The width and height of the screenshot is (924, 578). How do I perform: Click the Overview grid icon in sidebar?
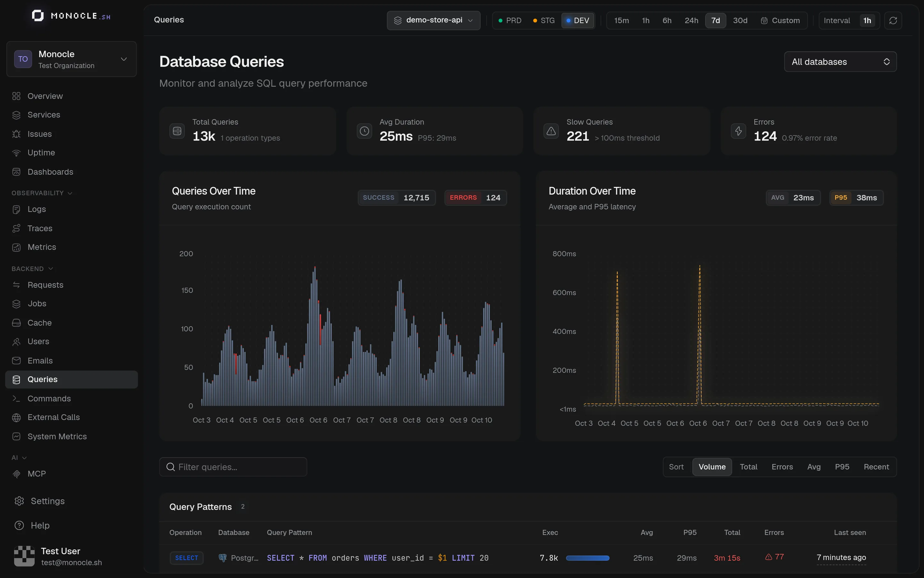pos(16,96)
